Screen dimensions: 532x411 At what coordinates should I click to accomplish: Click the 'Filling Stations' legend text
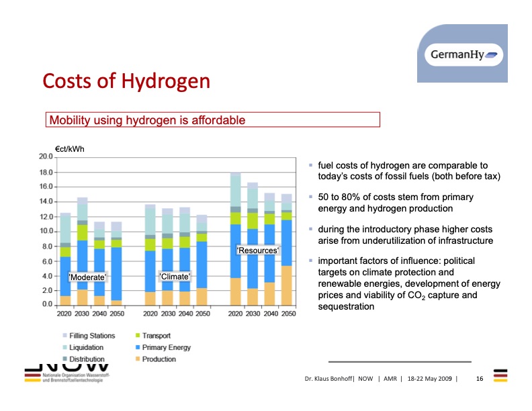pos(92,336)
